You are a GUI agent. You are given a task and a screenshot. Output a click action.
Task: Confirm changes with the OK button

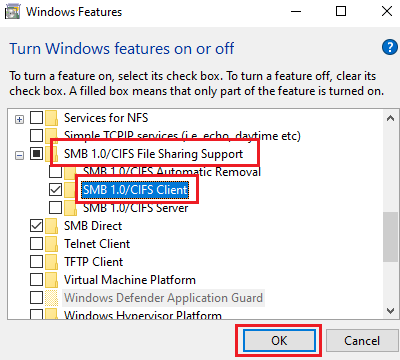tap(279, 341)
